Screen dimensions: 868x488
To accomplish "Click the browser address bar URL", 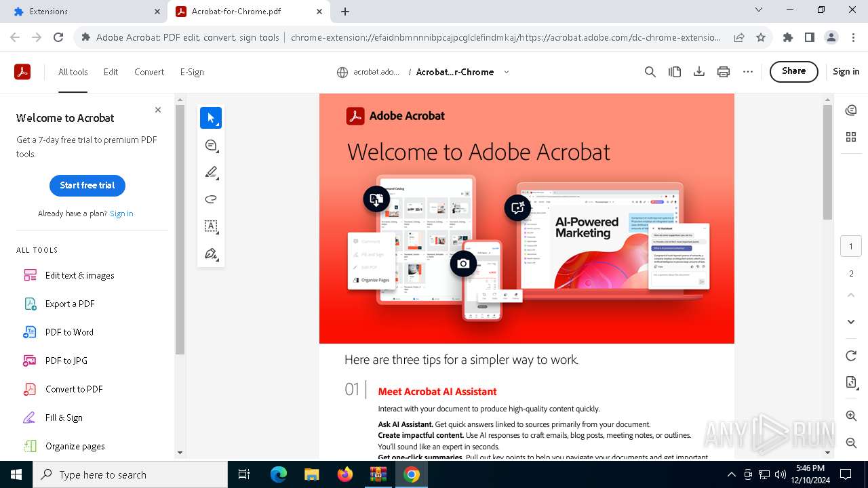I will (506, 38).
